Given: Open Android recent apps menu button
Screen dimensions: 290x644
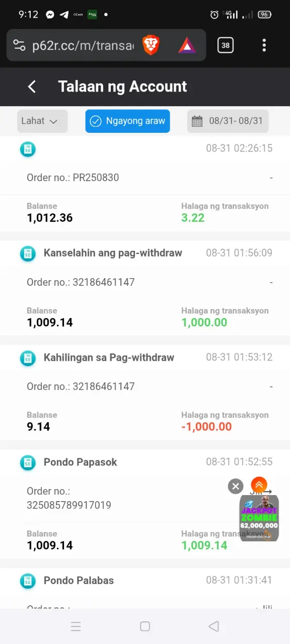Looking at the screenshot, I should (x=76, y=626).
